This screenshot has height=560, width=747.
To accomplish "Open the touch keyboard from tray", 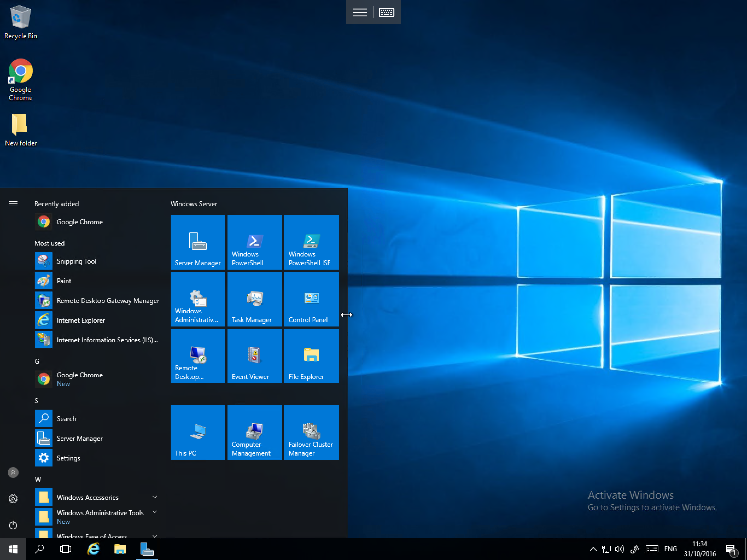I will pyautogui.click(x=652, y=549).
